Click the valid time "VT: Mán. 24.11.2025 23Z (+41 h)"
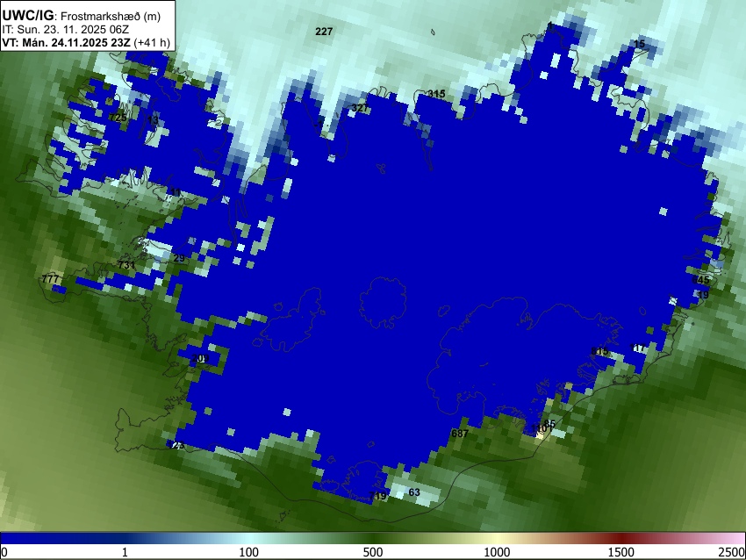 [86, 42]
